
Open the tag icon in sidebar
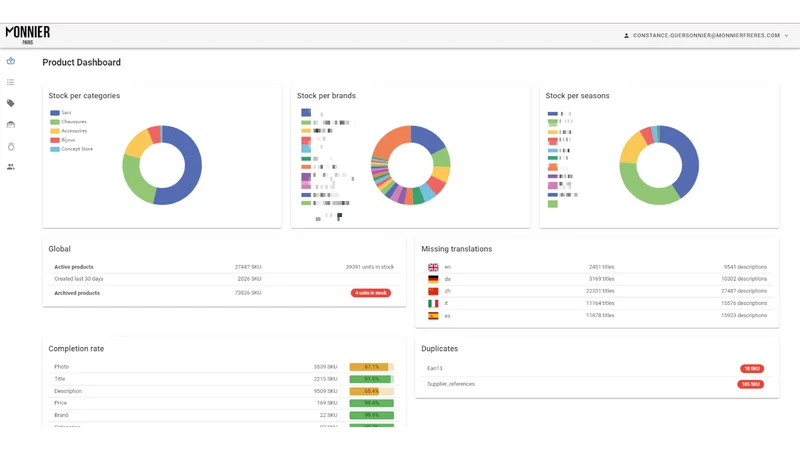click(x=11, y=103)
